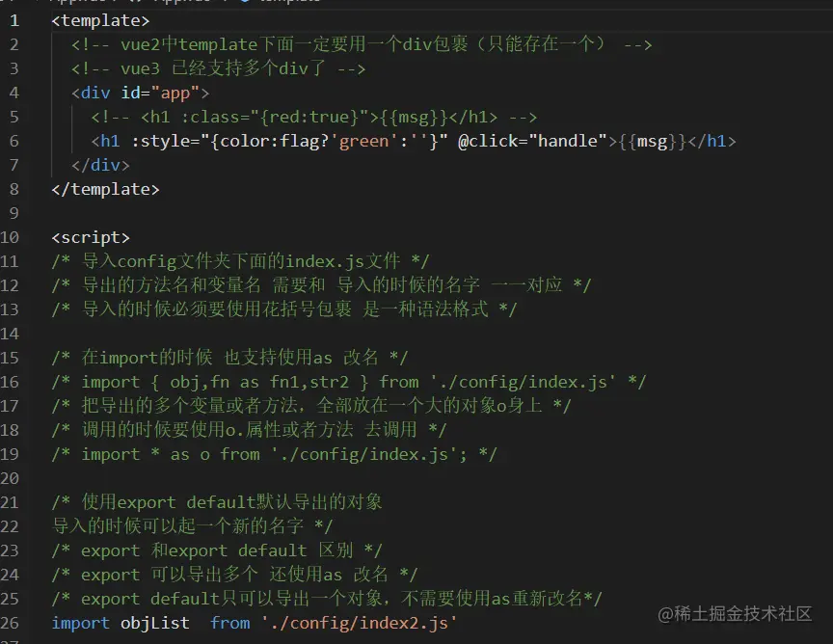Viewport: 833px width, 644px height.
Task: Click the comment on line 13 about curly braces
Action: tap(284, 309)
